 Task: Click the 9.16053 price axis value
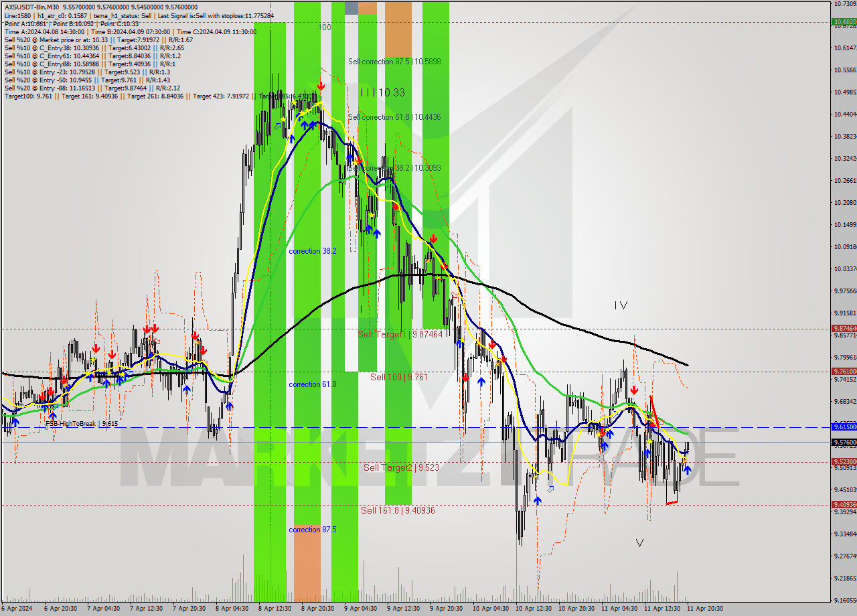(845, 600)
